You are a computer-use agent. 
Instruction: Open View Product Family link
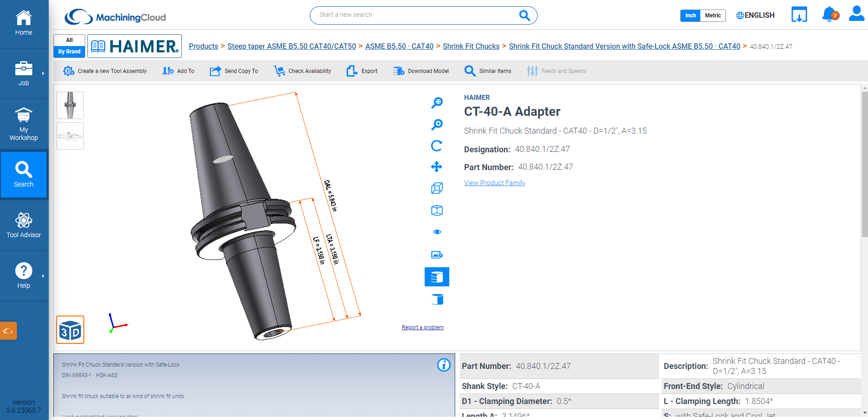point(494,183)
